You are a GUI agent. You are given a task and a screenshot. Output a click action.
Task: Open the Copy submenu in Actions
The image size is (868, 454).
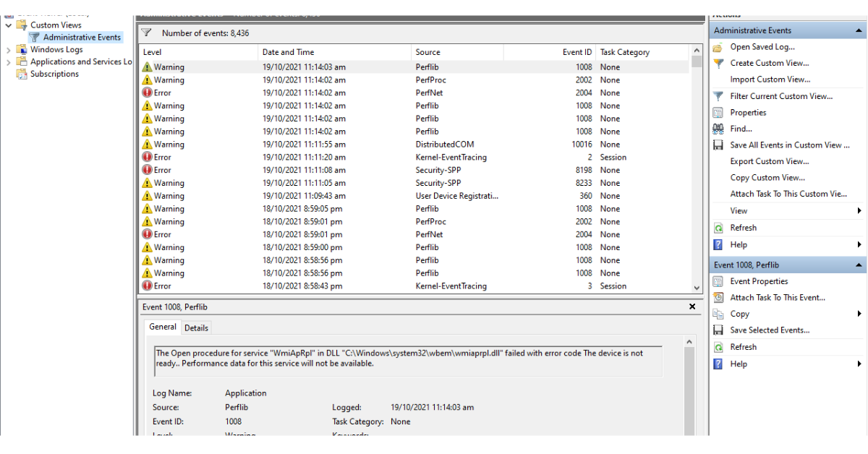coord(859,314)
